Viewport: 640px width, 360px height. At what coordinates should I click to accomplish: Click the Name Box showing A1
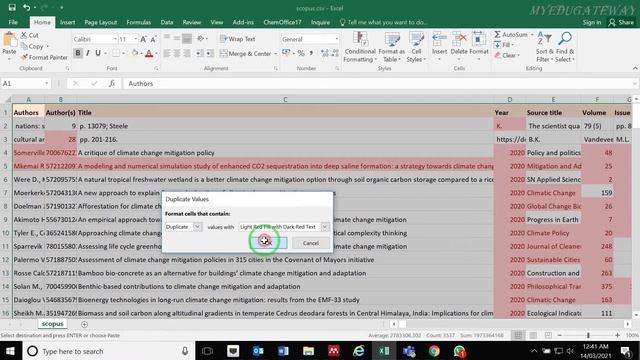pos(26,83)
